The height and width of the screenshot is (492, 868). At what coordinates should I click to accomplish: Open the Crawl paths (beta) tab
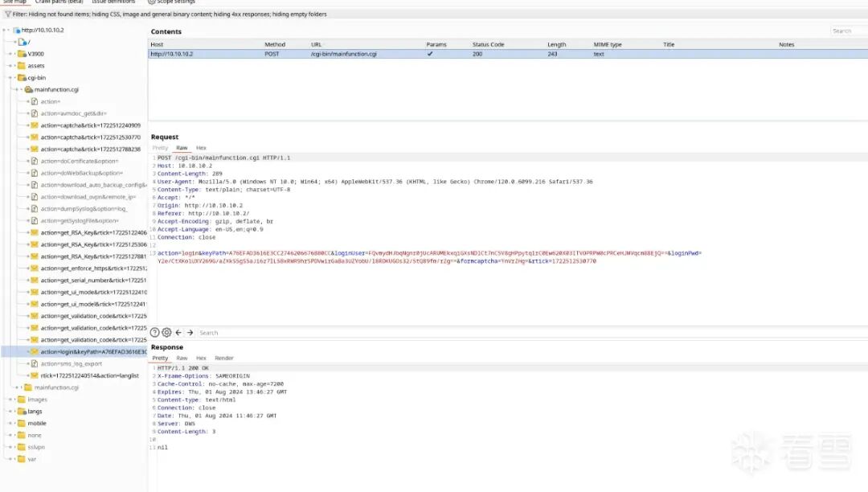[59, 2]
